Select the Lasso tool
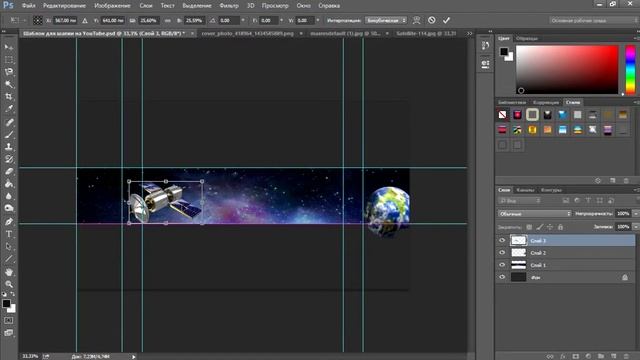Viewport: 640px width, 360px height. pyautogui.click(x=9, y=72)
